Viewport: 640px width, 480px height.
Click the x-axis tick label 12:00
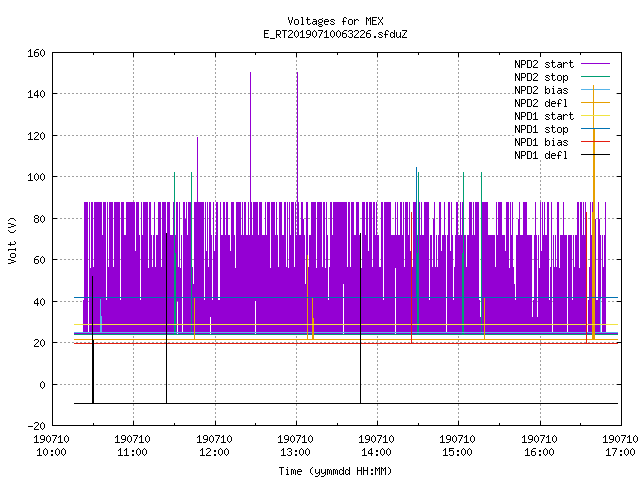pyautogui.click(x=214, y=452)
